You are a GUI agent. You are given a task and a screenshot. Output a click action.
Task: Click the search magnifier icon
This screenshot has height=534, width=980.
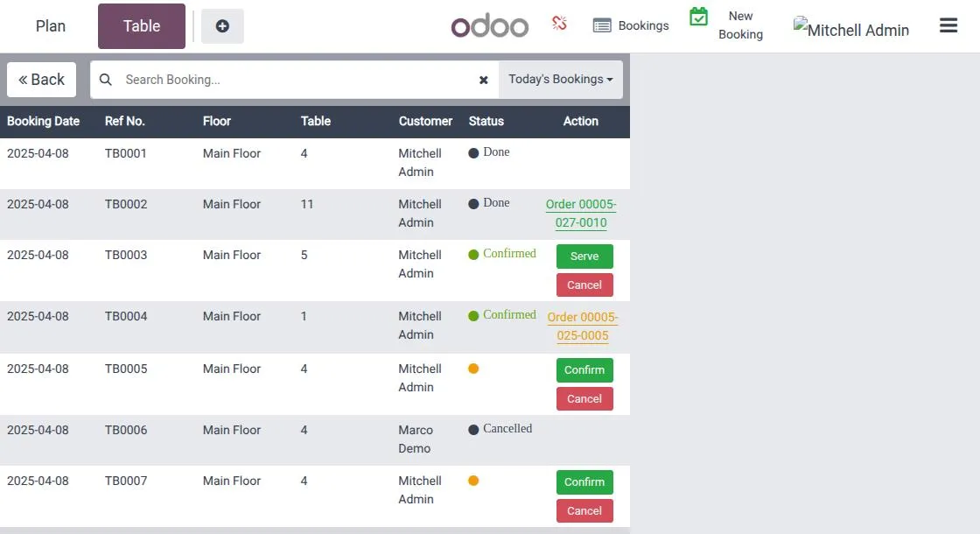(x=105, y=79)
